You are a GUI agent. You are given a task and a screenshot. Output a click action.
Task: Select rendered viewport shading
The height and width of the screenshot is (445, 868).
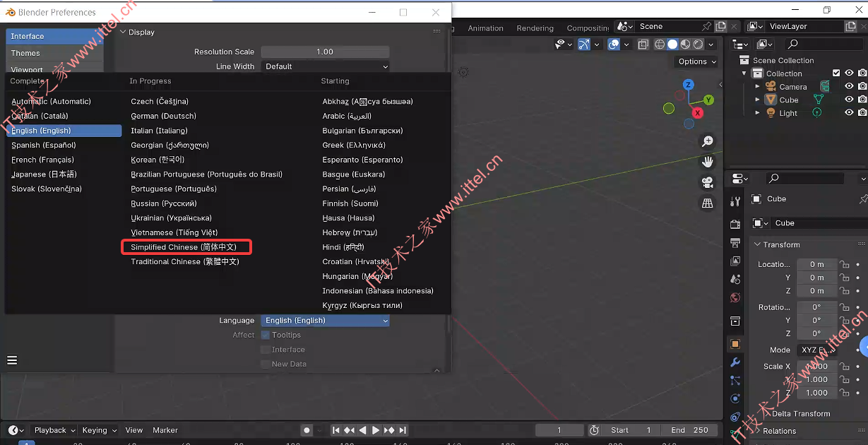tap(698, 44)
